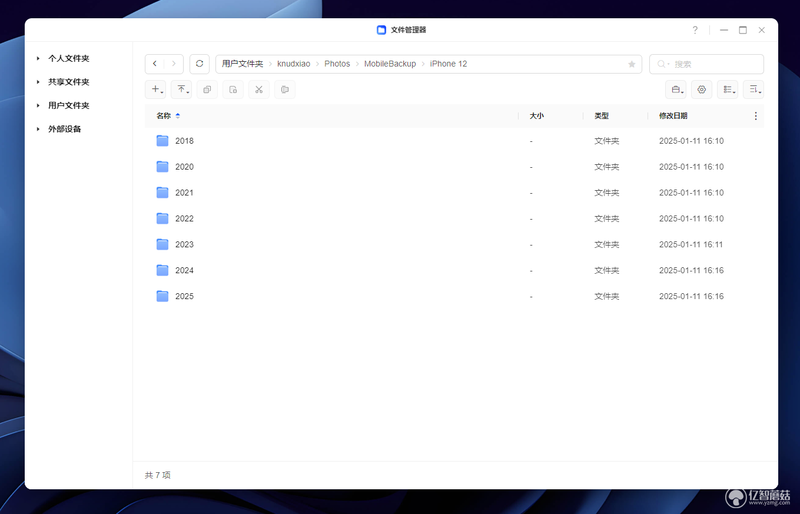Select the folder name 2018

click(184, 141)
